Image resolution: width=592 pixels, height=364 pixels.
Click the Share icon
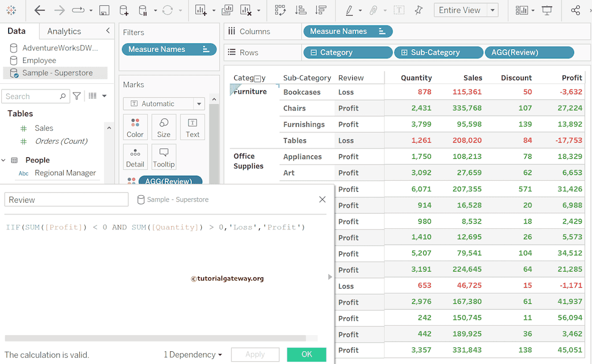575,10
